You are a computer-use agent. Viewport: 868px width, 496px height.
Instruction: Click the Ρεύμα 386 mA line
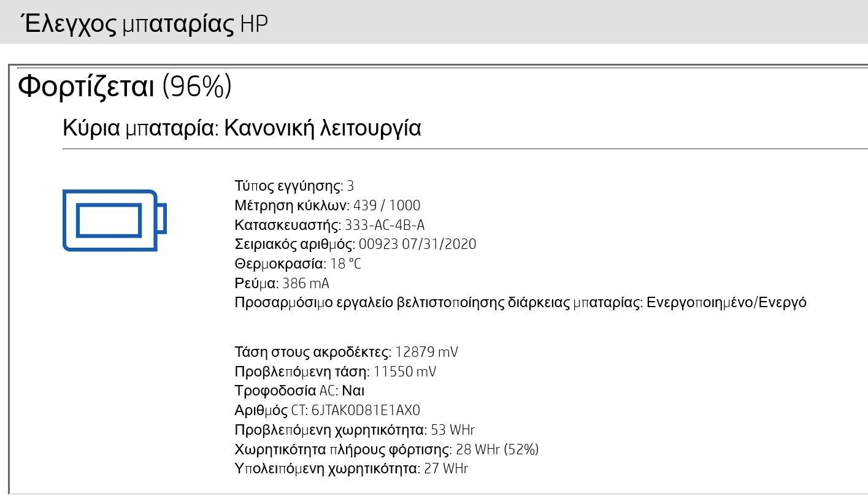click(282, 283)
